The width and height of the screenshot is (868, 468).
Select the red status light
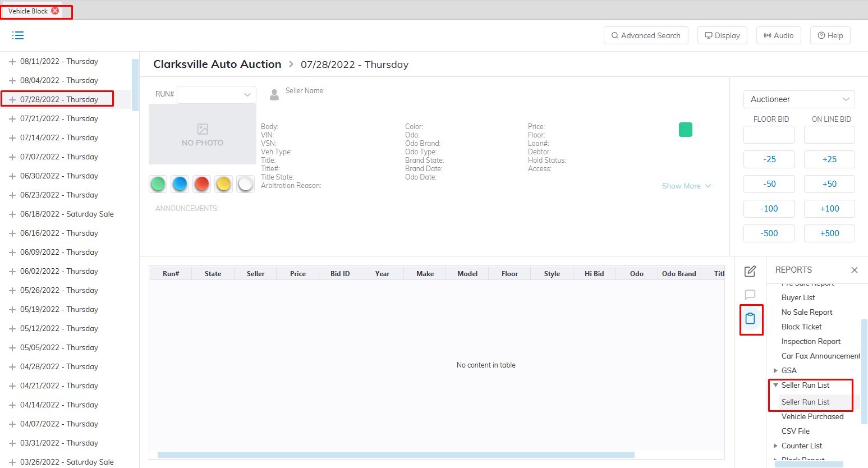coord(201,184)
